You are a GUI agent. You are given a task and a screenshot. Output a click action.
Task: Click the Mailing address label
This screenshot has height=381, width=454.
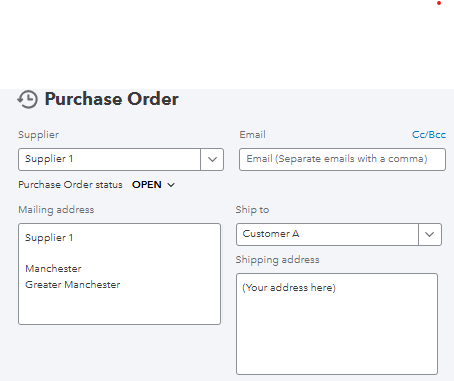coord(56,210)
